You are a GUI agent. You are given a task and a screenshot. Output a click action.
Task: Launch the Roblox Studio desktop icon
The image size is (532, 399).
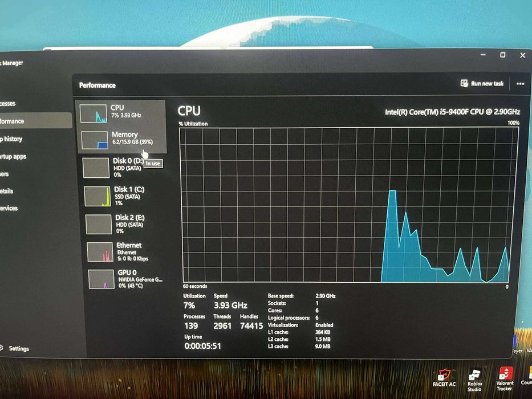(x=474, y=380)
